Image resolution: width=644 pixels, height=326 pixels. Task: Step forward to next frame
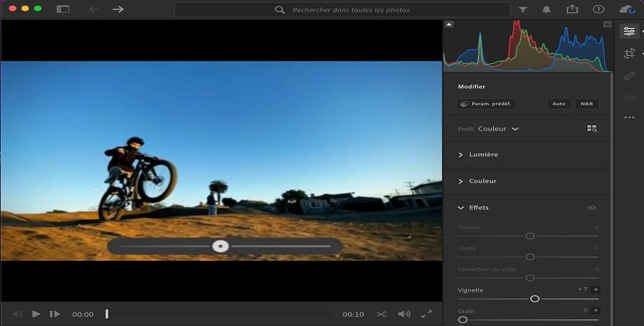[x=54, y=314]
